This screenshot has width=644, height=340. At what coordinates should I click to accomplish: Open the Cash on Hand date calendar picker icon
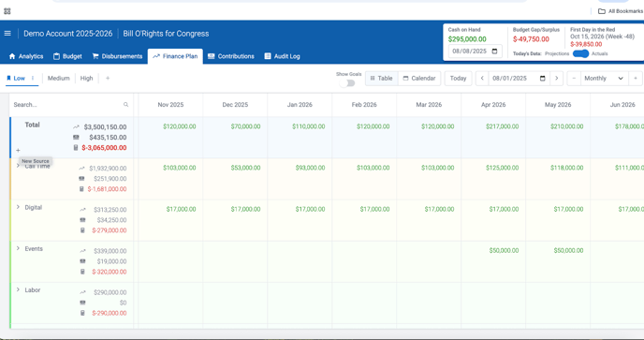[x=494, y=52]
